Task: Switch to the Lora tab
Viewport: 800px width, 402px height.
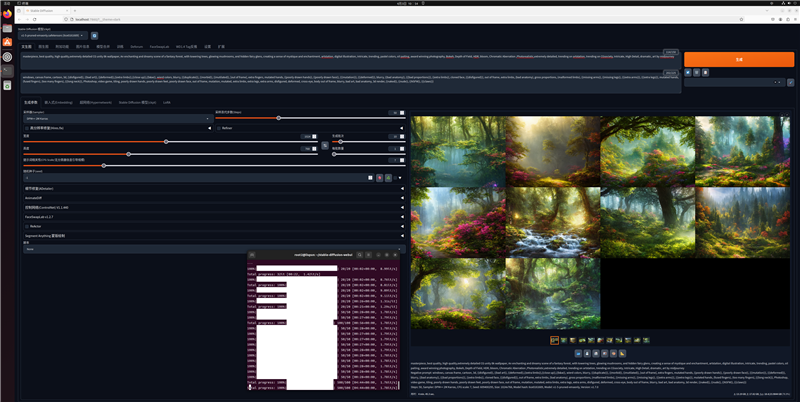Action: click(167, 102)
